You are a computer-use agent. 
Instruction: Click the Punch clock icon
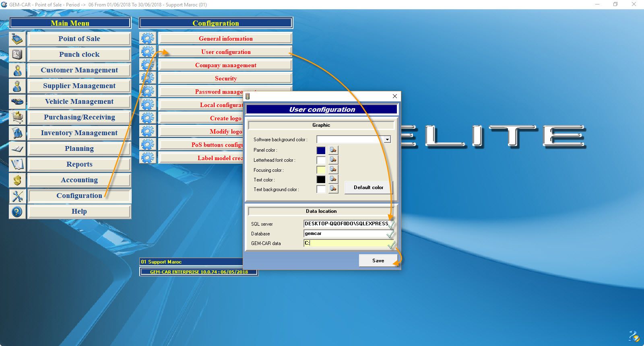pos(17,54)
